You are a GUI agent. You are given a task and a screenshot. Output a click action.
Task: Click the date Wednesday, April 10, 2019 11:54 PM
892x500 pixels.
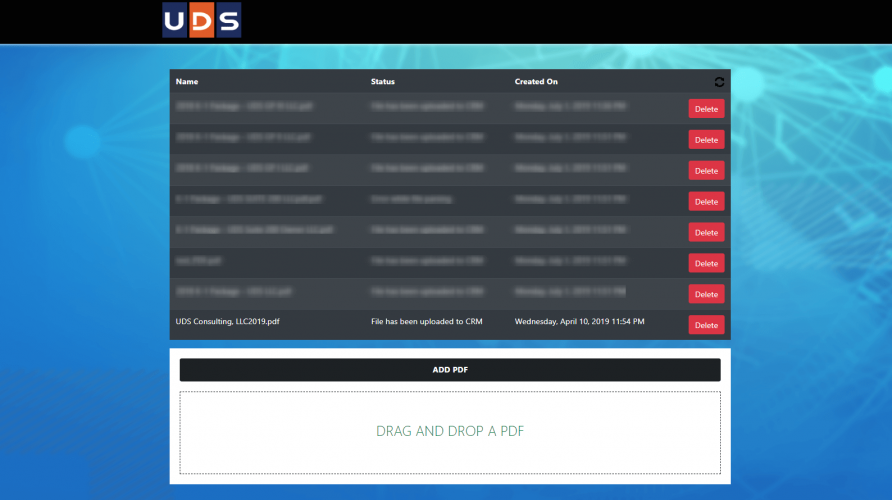580,321
